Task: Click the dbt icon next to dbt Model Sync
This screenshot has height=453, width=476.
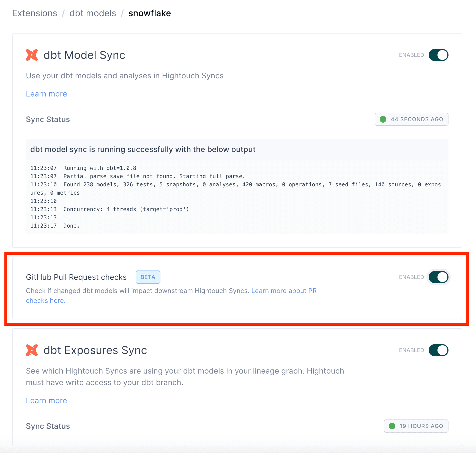Action: coord(32,55)
